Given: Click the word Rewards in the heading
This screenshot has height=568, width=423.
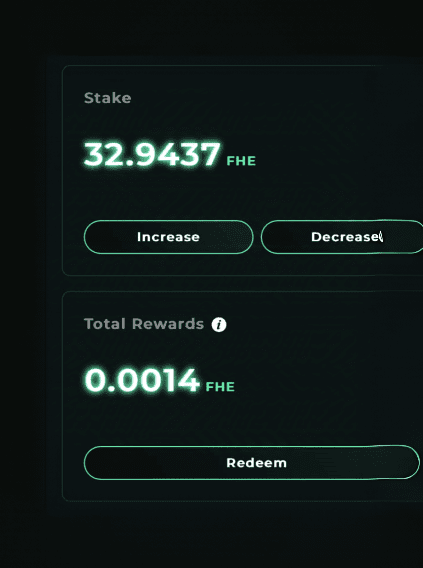Looking at the screenshot, I should 168,324.
